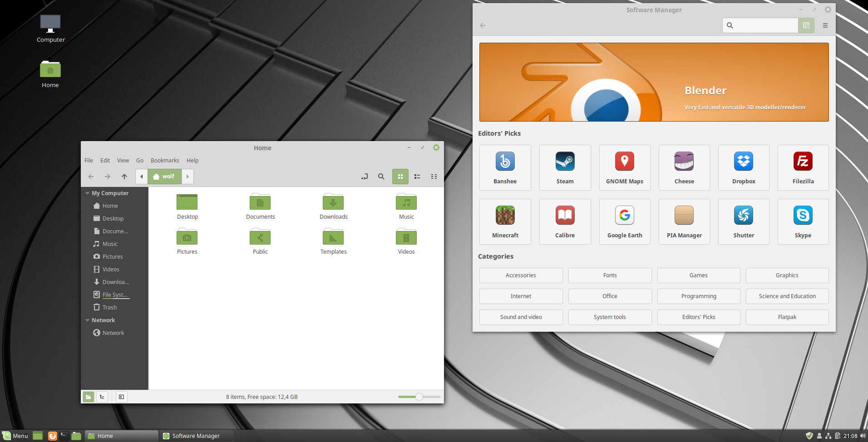Go forward in the file manager
The width and height of the screenshot is (868, 442).
pyautogui.click(x=108, y=177)
